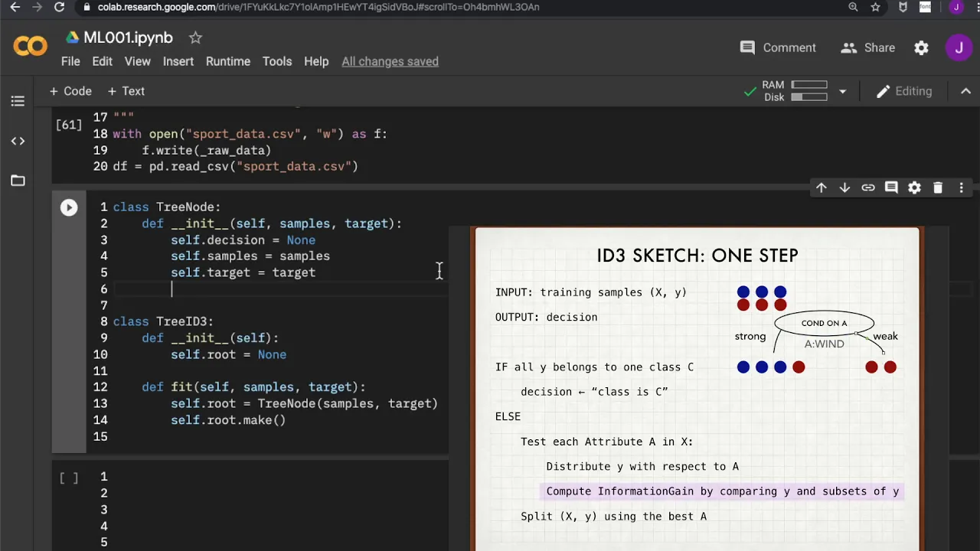Move cell down with the arrow icon

point(844,187)
